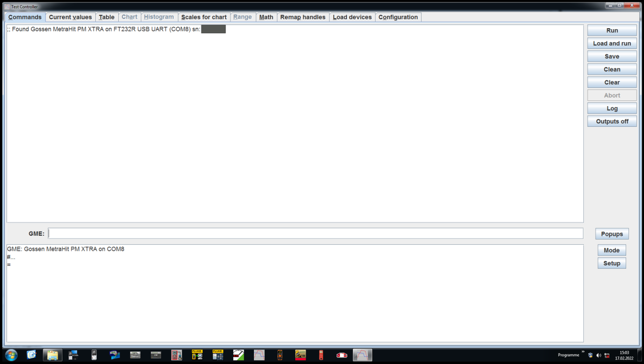Viewport: 644px width, 364px height.
Task: Switch to the Math tab
Action: 266,17
